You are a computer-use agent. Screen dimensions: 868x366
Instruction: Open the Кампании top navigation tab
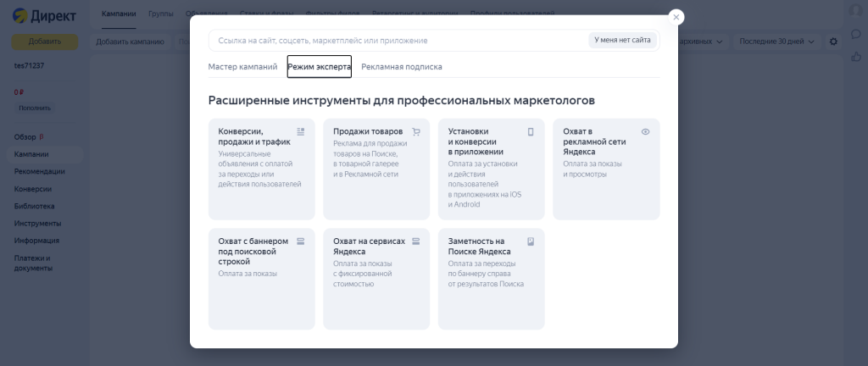pos(119,14)
